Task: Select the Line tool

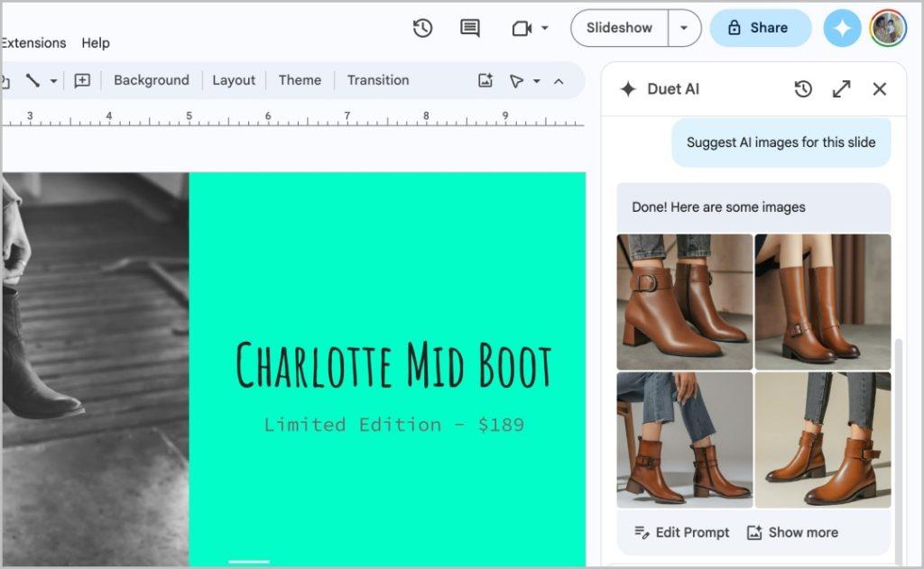Action: coord(32,80)
